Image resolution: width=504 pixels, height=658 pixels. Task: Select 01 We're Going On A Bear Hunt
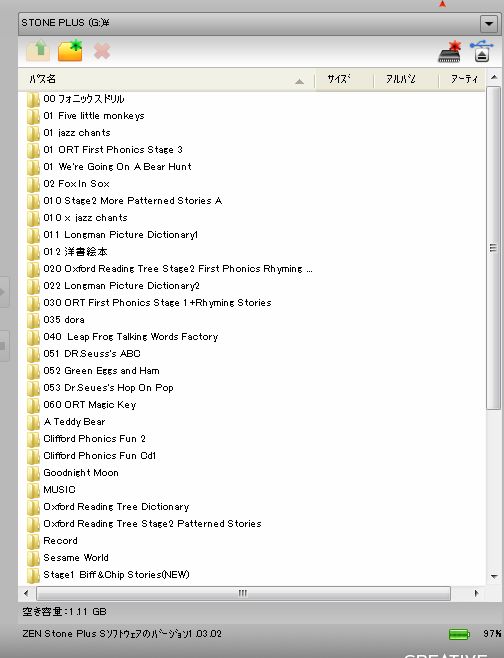tap(109, 167)
